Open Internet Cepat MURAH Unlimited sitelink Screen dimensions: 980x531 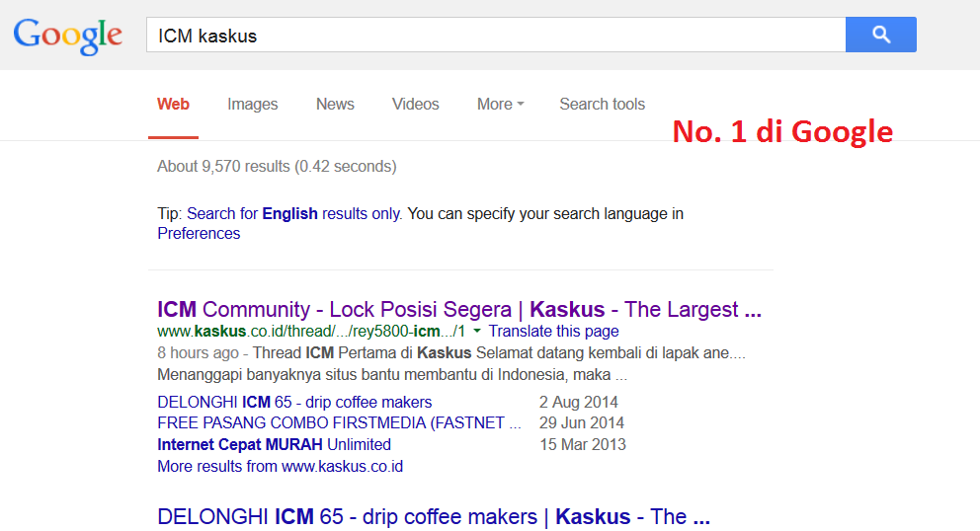(x=274, y=444)
